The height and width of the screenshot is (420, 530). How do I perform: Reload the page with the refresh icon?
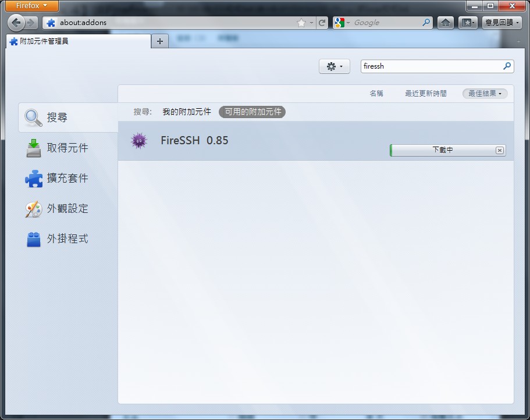pyautogui.click(x=322, y=23)
